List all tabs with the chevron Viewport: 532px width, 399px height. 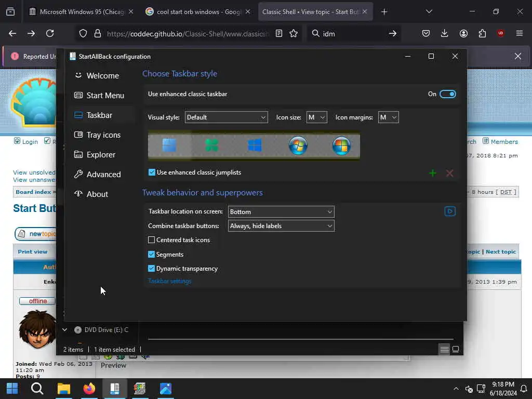[x=429, y=12]
